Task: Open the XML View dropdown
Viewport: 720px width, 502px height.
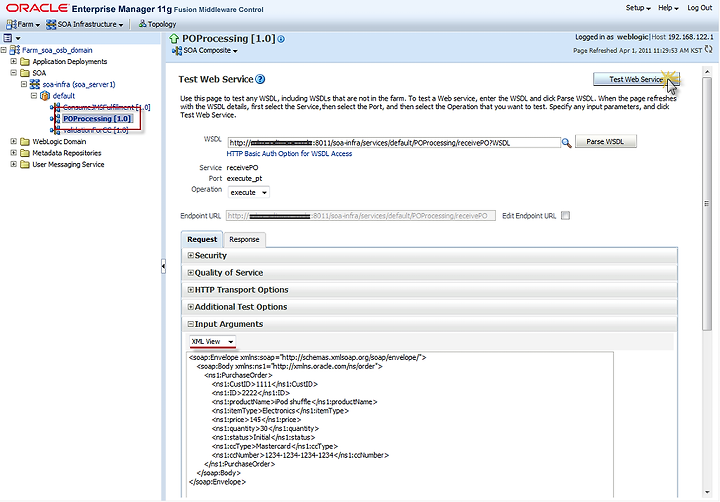Action: [x=213, y=342]
